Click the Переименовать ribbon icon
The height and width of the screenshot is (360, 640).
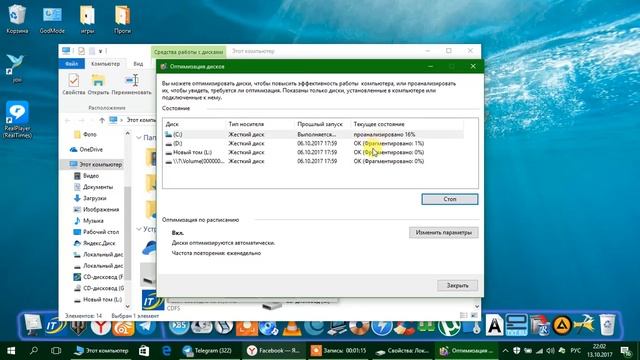131,84
